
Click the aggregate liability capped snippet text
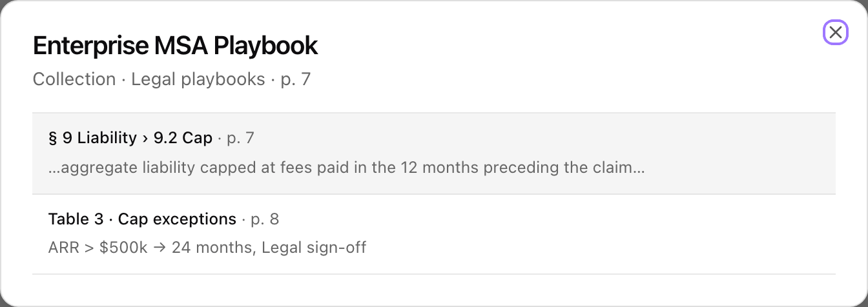(347, 168)
